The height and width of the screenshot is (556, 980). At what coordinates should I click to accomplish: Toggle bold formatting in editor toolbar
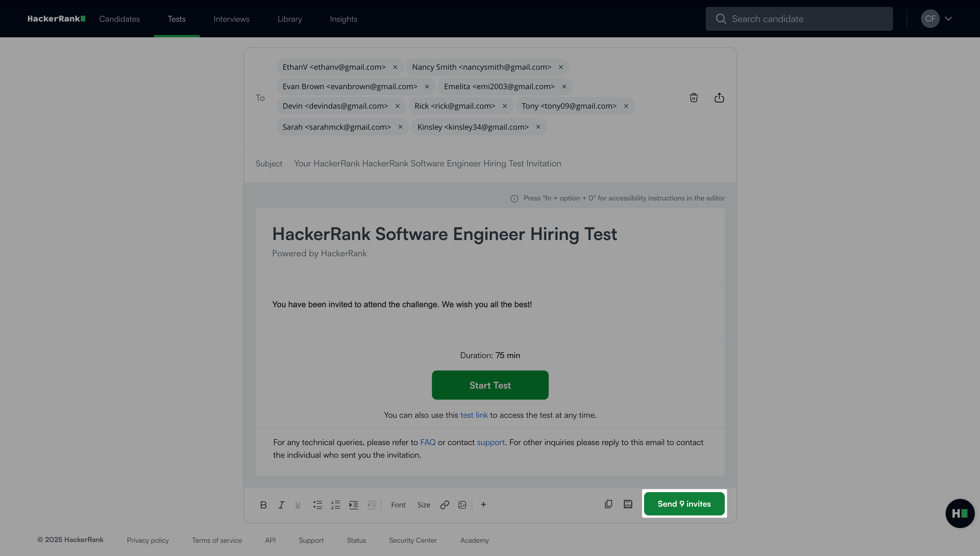coord(263,505)
